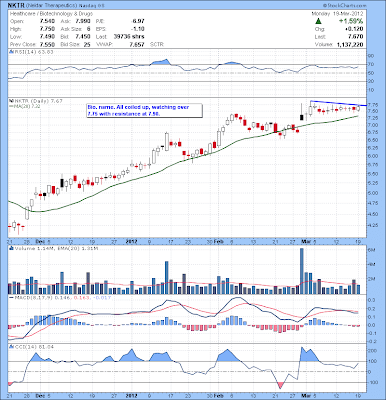Image resolution: width=386 pixels, height=400 pixels.
Task: Click the small icon beside the RSI(14) legend
Action: tap(11, 52)
